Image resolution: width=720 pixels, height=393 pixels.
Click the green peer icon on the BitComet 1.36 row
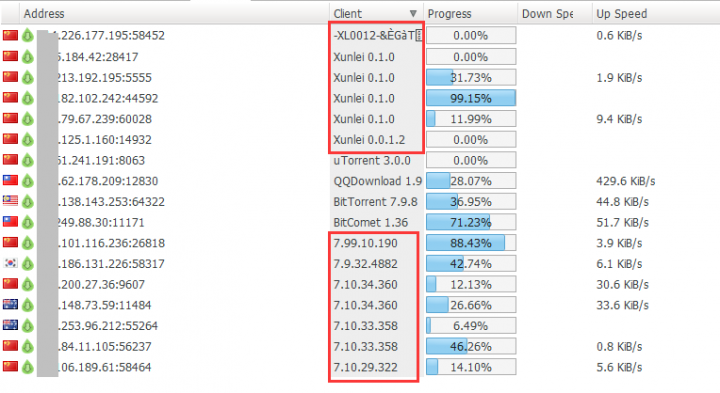[x=28, y=222]
